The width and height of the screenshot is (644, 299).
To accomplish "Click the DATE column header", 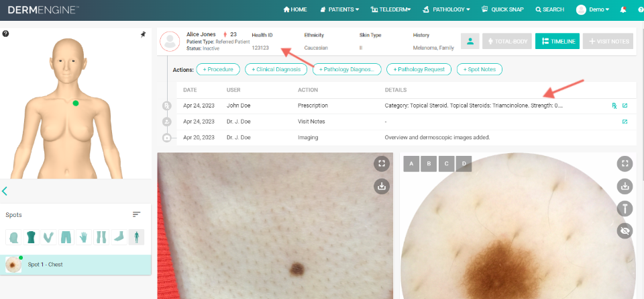I will tap(190, 90).
